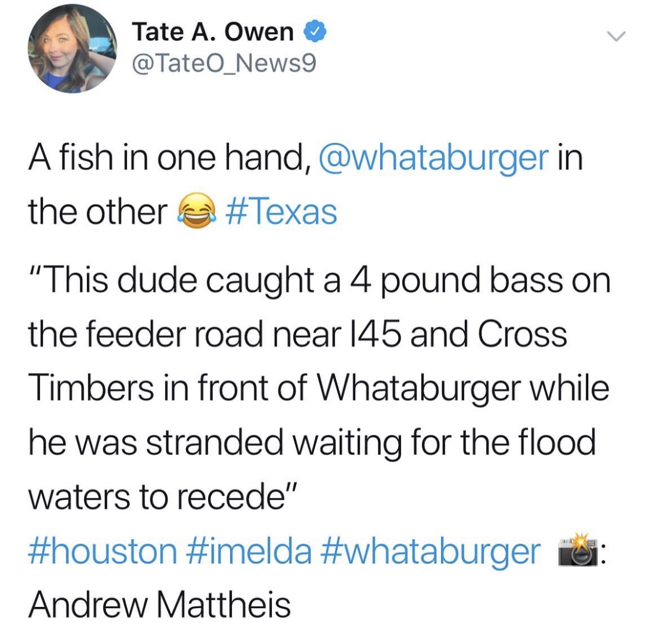
Task: Open the @TateO_News9 handle
Action: coord(224,64)
